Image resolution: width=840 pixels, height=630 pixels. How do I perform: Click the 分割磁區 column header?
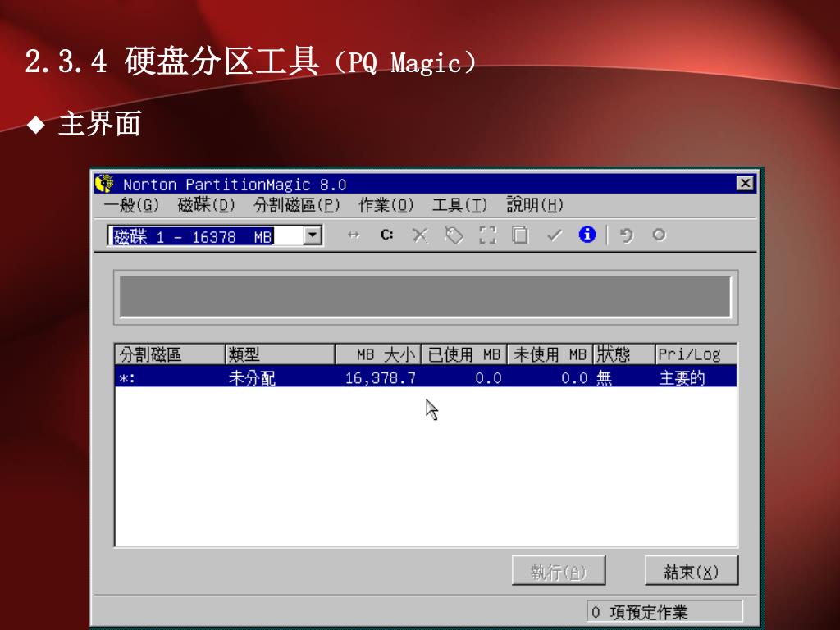170,354
